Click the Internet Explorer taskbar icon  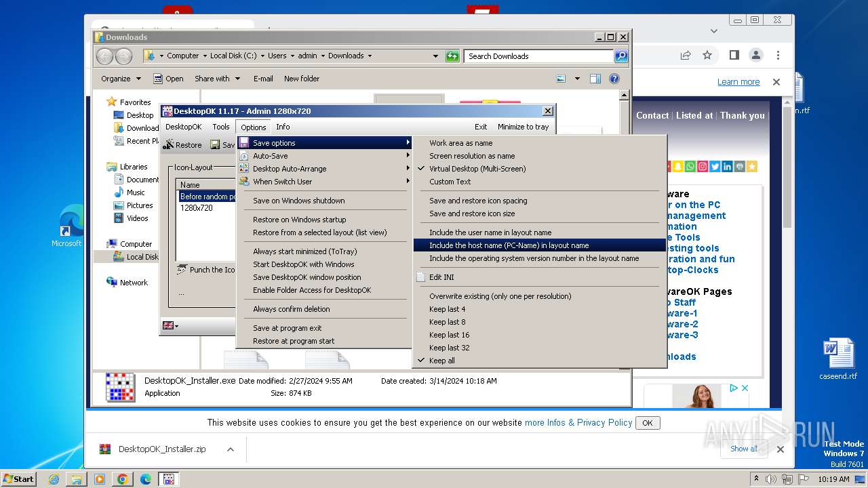click(54, 479)
